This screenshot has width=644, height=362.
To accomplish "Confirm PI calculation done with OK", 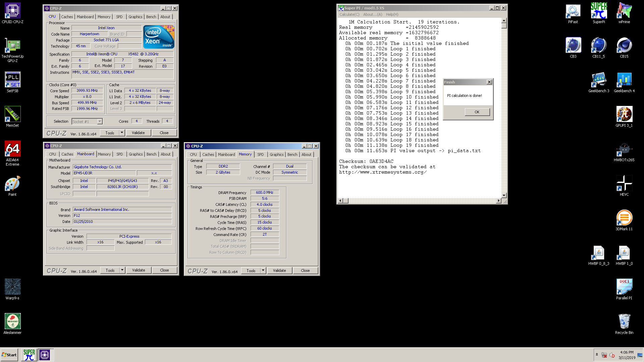I will (x=477, y=112).
